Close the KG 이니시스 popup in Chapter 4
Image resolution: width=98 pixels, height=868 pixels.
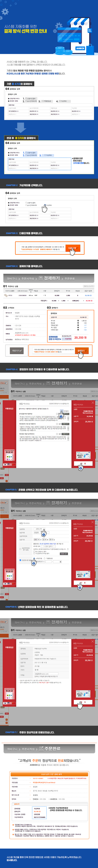click(93, 403)
